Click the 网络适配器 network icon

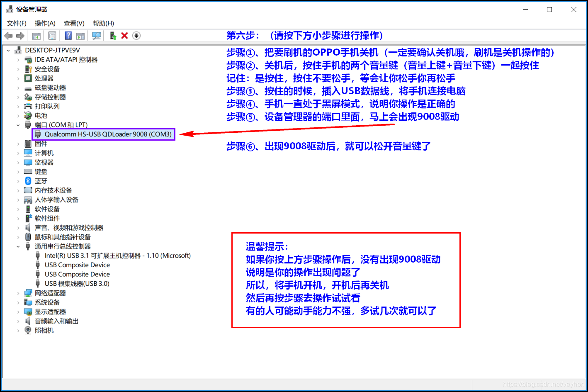pos(28,293)
